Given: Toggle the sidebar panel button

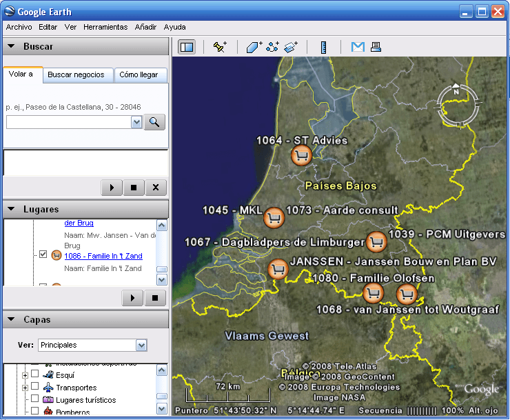Looking at the screenshot, I should [187, 47].
